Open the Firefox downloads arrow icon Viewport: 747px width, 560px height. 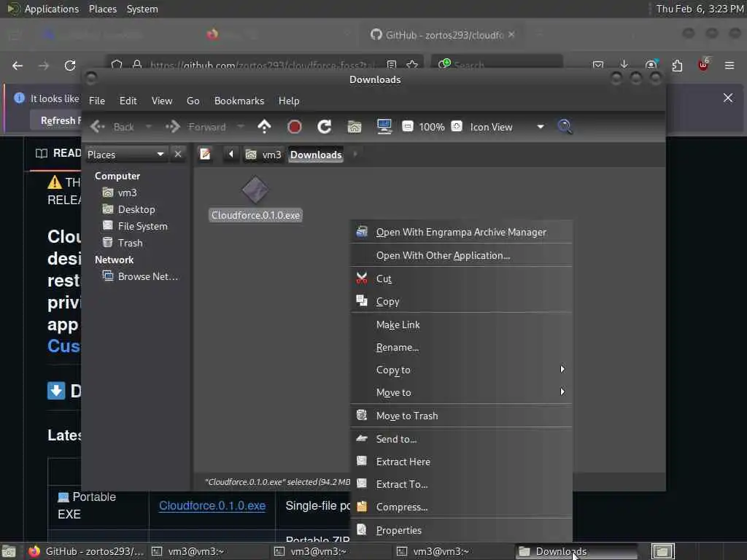624,65
